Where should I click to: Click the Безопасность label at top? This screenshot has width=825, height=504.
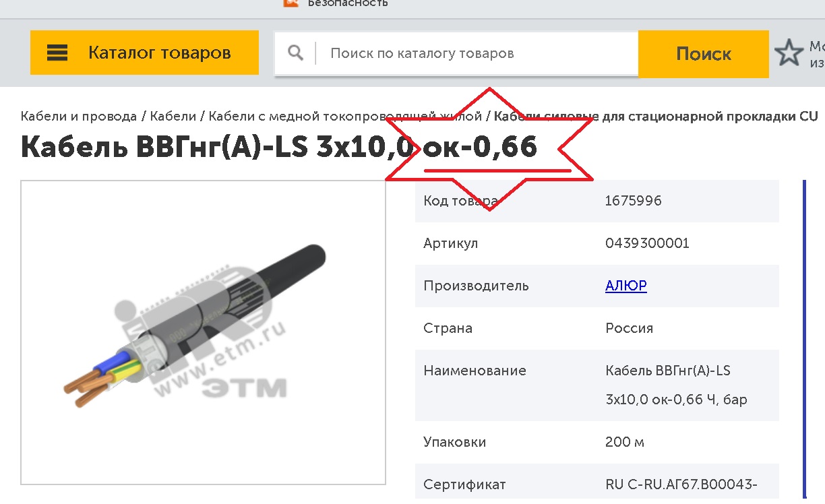[348, 3]
